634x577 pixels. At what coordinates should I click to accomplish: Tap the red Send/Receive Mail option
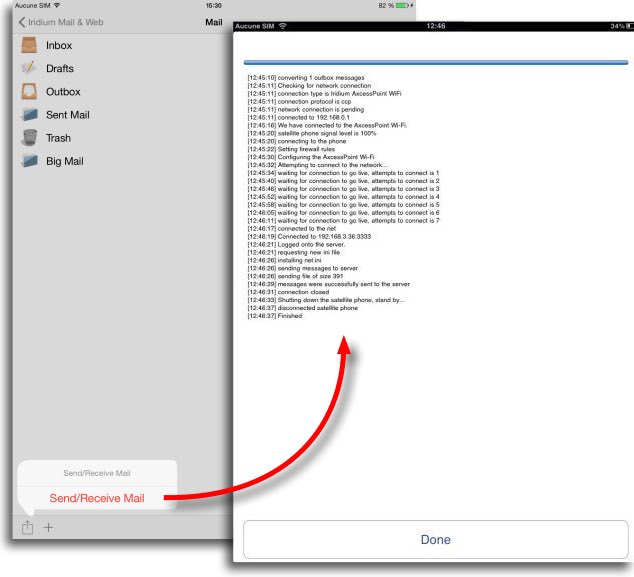pos(97,498)
